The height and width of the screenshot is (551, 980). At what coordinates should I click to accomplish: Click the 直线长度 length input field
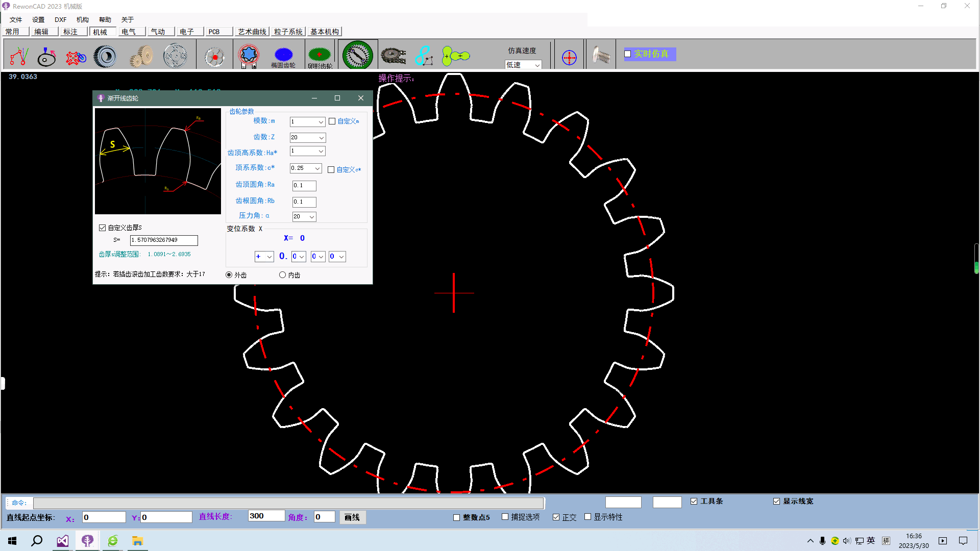[266, 516]
